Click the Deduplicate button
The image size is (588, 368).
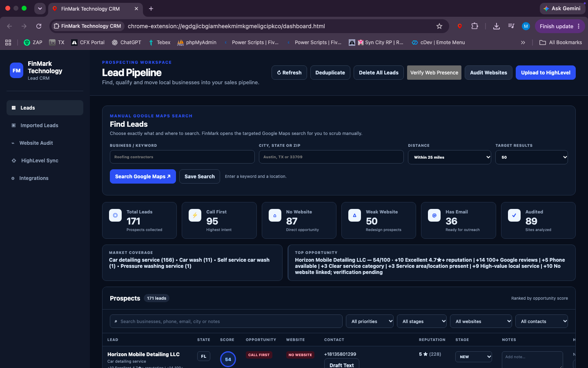(330, 73)
